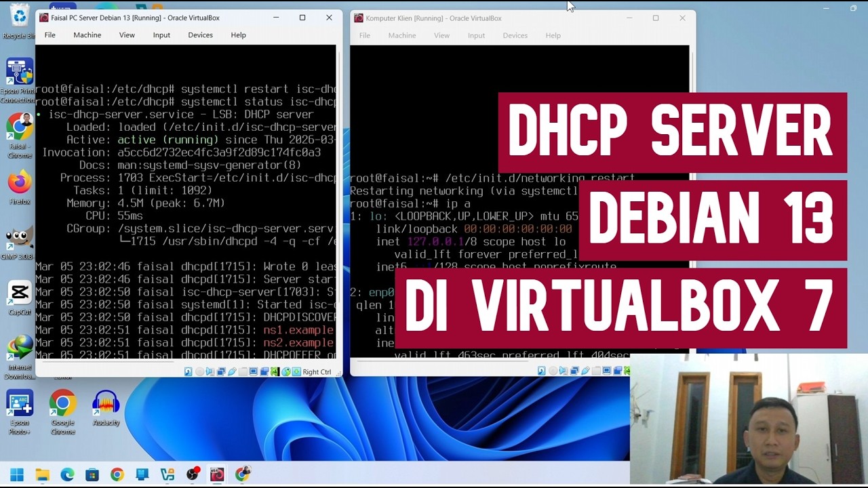Select the GIMP 3.0.8 desktop icon

pos(19,243)
